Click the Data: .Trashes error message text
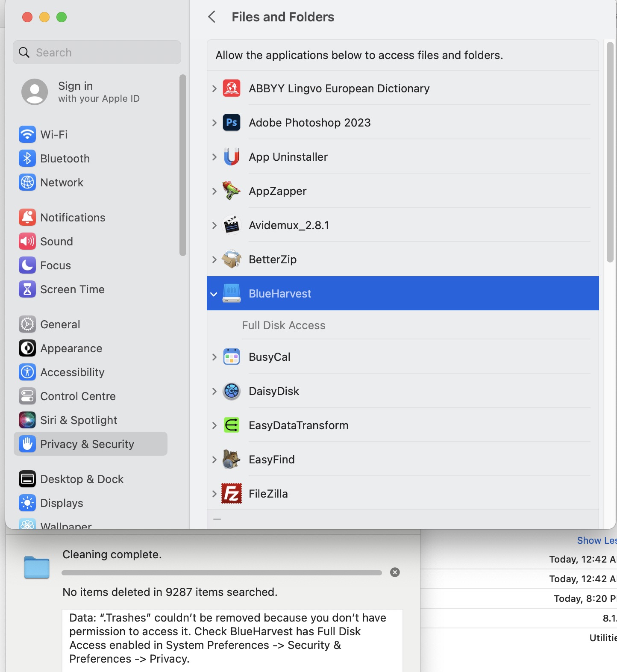Screen dimensions: 617x672 [228, 638]
